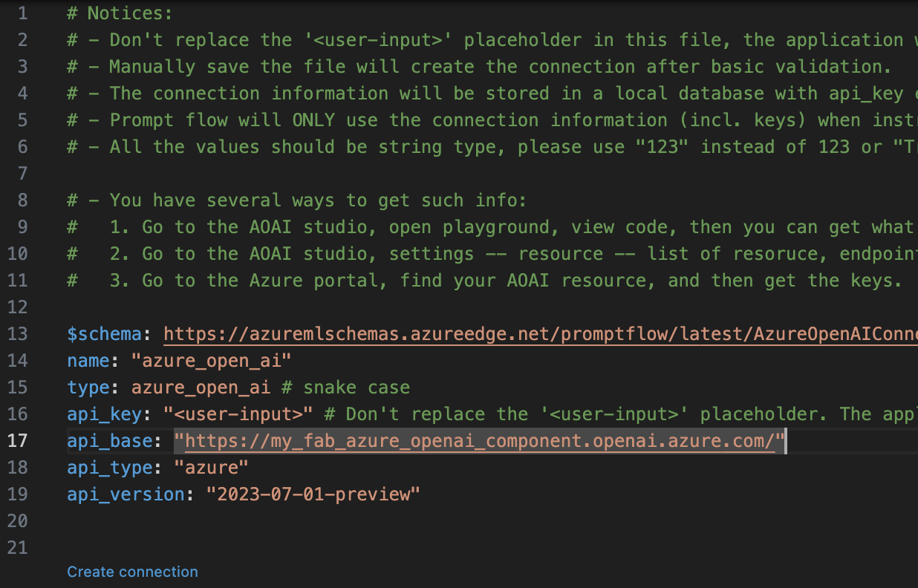Image resolution: width=918 pixels, height=588 pixels.
Task: Place cursor on empty line 12
Action: (297, 307)
